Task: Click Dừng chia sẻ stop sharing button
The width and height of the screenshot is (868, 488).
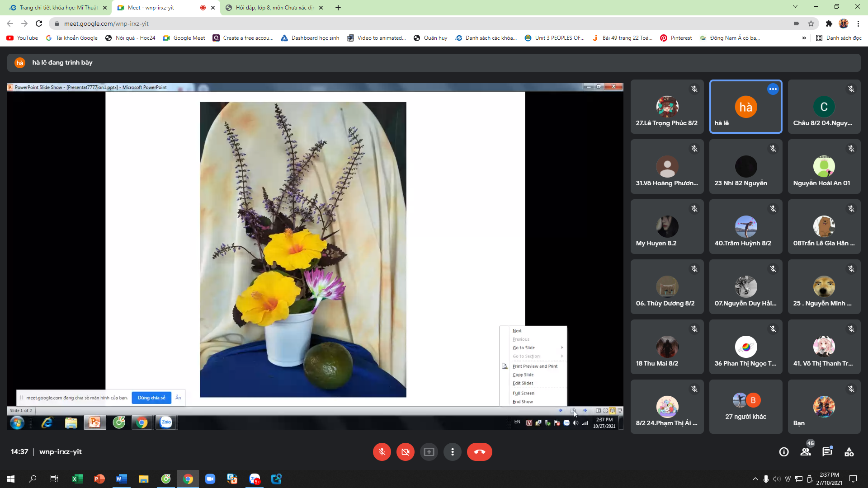Action: click(x=151, y=398)
